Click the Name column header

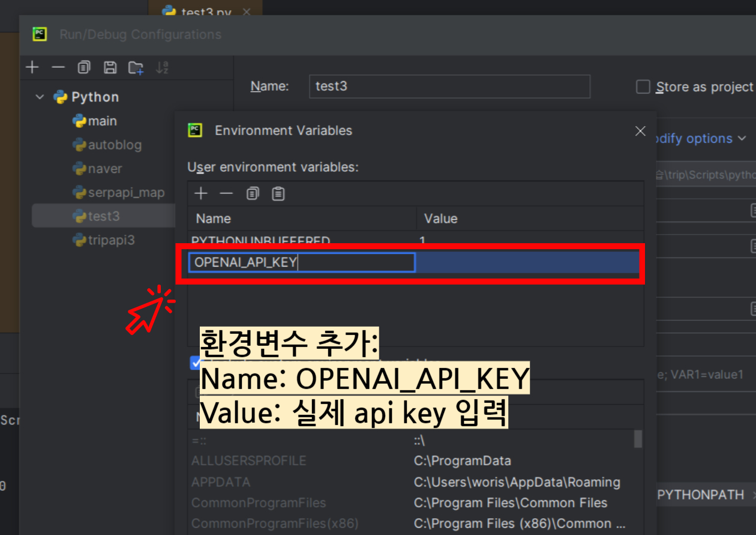click(x=302, y=219)
